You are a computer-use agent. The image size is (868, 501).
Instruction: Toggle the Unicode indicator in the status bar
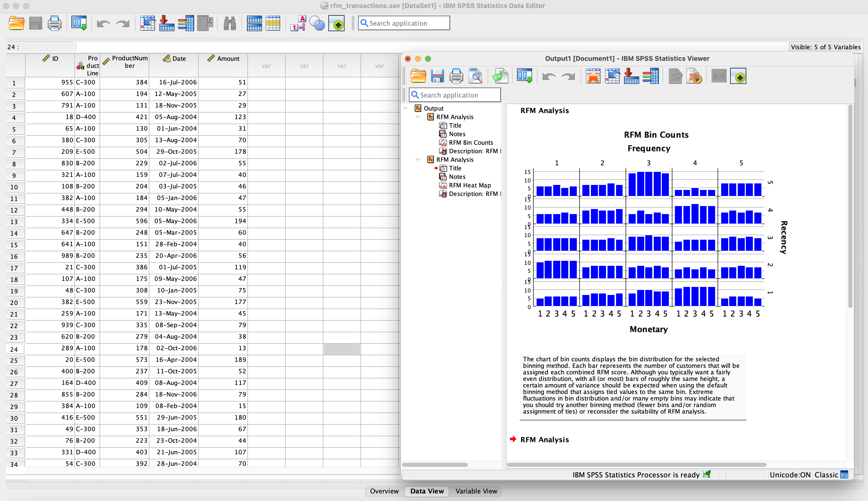790,475
